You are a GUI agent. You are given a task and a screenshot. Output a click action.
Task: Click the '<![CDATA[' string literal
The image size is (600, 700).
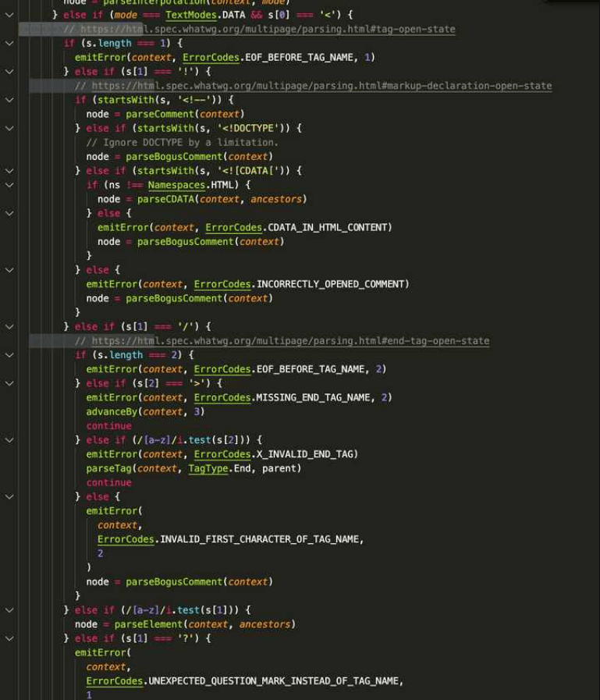[248, 171]
